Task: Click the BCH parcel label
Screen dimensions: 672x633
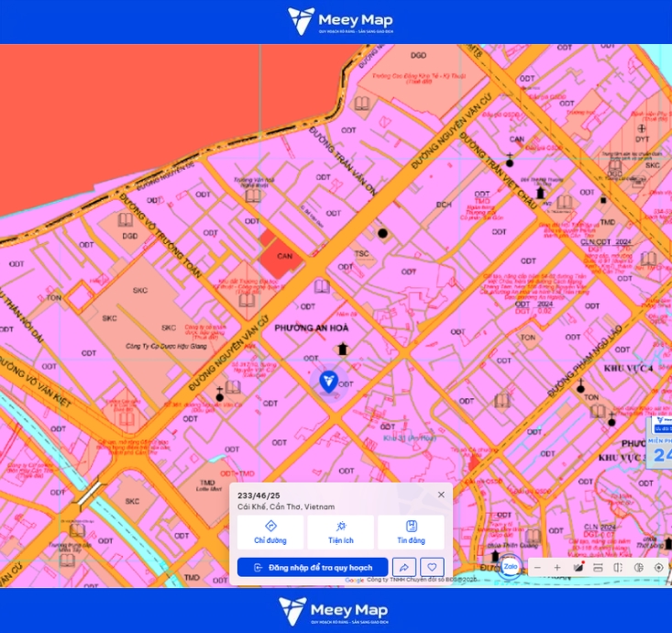Action: pos(444,205)
